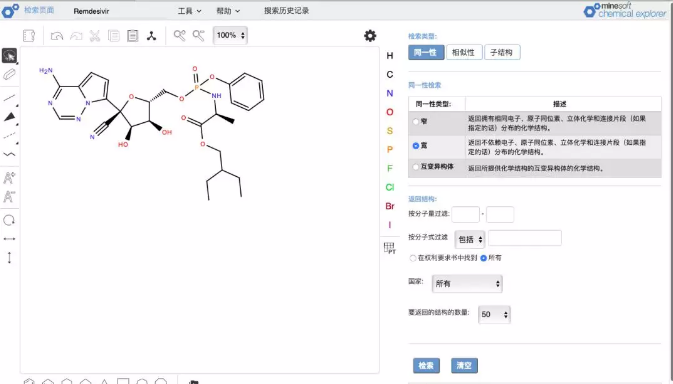The width and height of the screenshot is (673, 384).
Task: Open the 包括 formula filter dropdown
Action: click(x=470, y=239)
